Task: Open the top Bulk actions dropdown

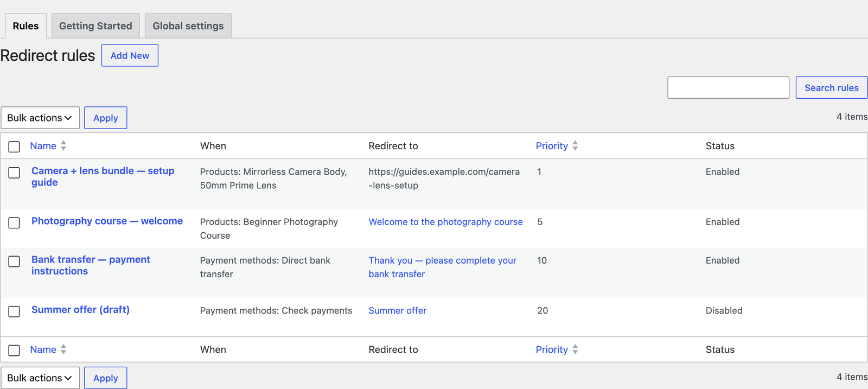Action: click(40, 118)
